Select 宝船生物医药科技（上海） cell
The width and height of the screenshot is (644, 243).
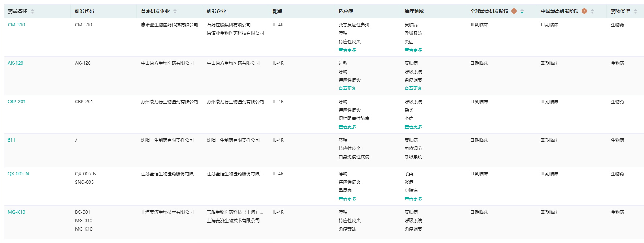tap(235, 212)
